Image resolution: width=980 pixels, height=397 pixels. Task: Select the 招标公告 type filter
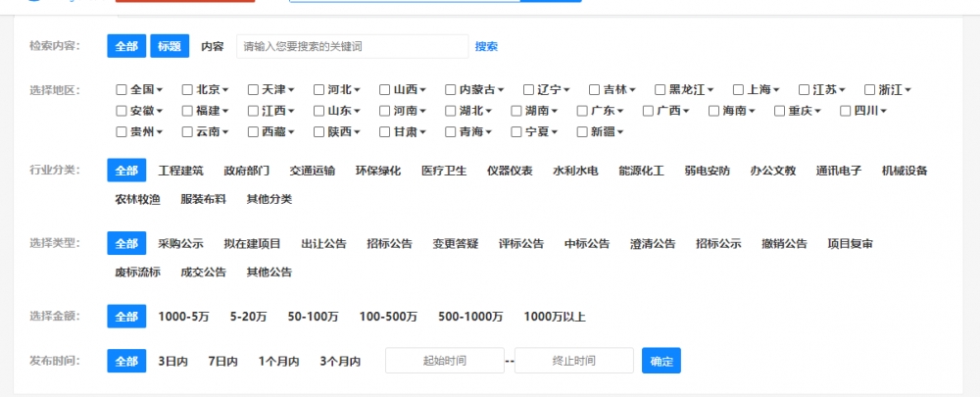coord(389,244)
